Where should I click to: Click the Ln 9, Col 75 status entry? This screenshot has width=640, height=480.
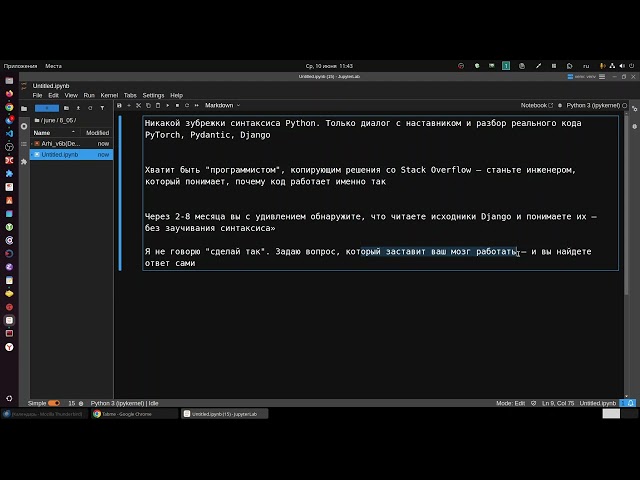(558, 403)
